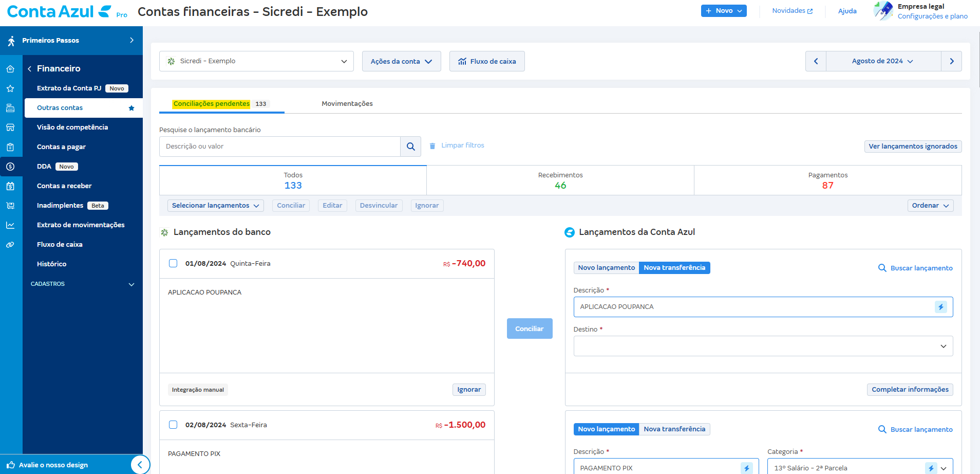Click thumbs-up icon in Avalie o nosso design

pos(11,465)
